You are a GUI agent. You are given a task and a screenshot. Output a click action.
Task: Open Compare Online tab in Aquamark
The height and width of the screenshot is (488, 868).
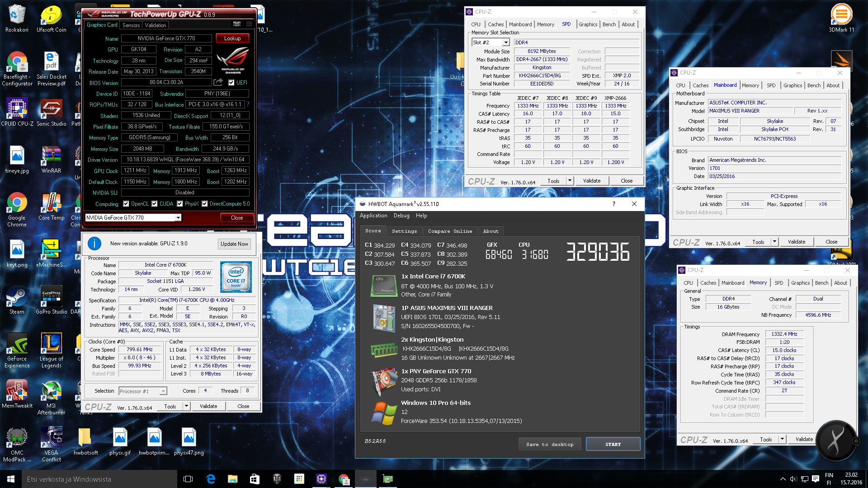[450, 231]
